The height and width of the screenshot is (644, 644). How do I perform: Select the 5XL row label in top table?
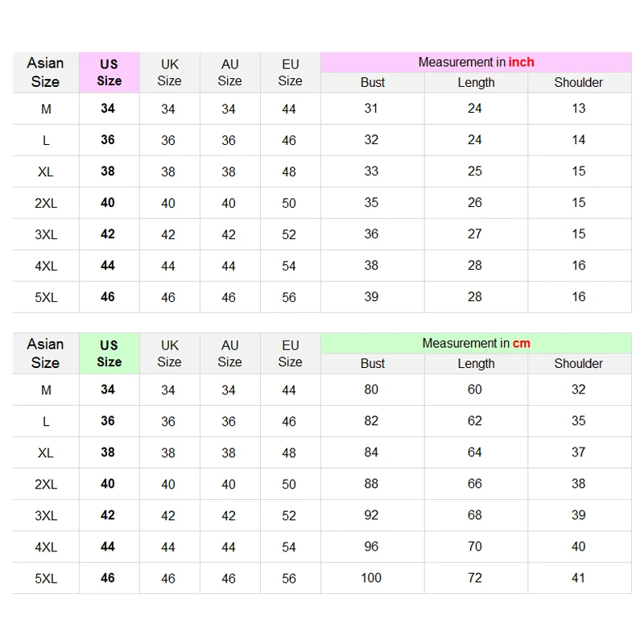(46, 297)
